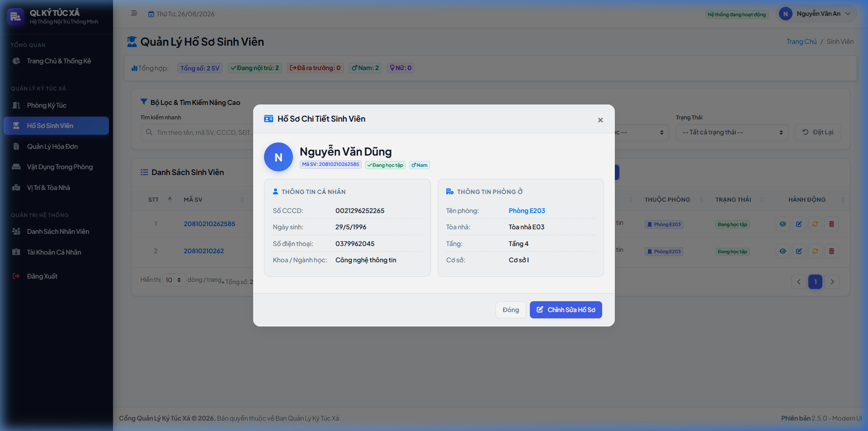Screen dimensions: 868x431
Task: Go to previous page pagination arrow
Action: (799, 282)
